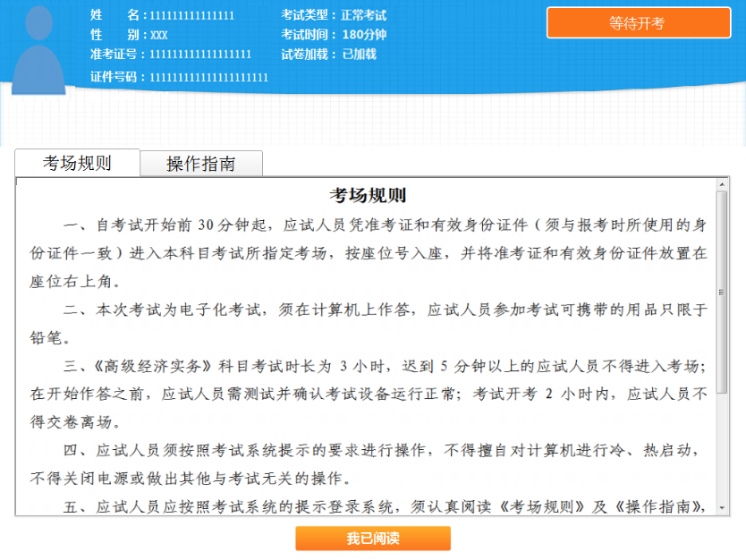Click the 等待开考 orange button
This screenshot has height=560, width=746.
tap(638, 22)
